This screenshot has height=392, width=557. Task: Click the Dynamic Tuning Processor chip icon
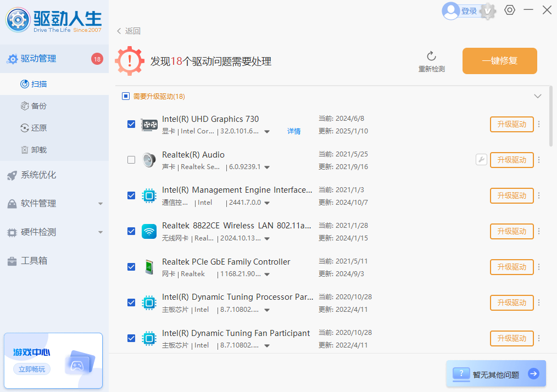click(x=149, y=303)
